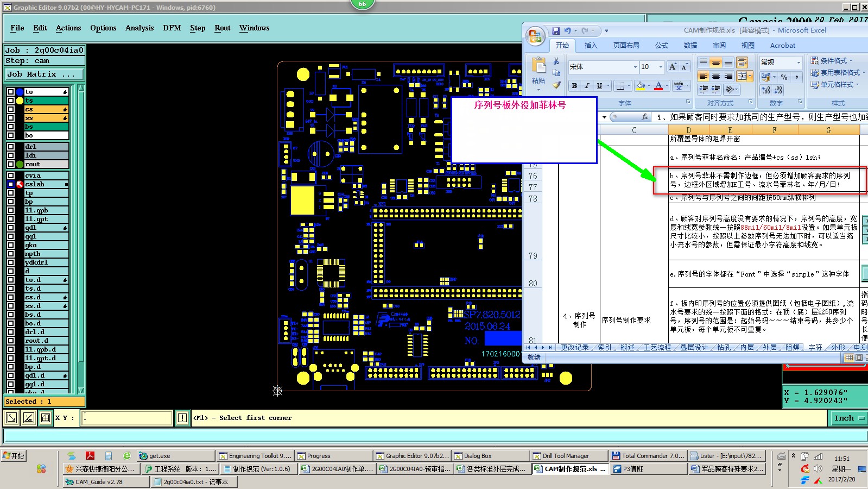
Task: Toggle the 'cvia' layer checkbox
Action: click(11, 175)
